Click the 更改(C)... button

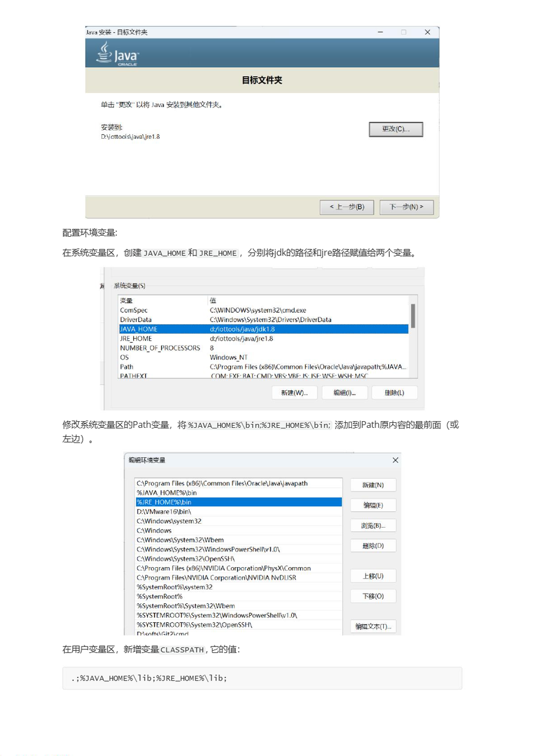[x=396, y=129]
